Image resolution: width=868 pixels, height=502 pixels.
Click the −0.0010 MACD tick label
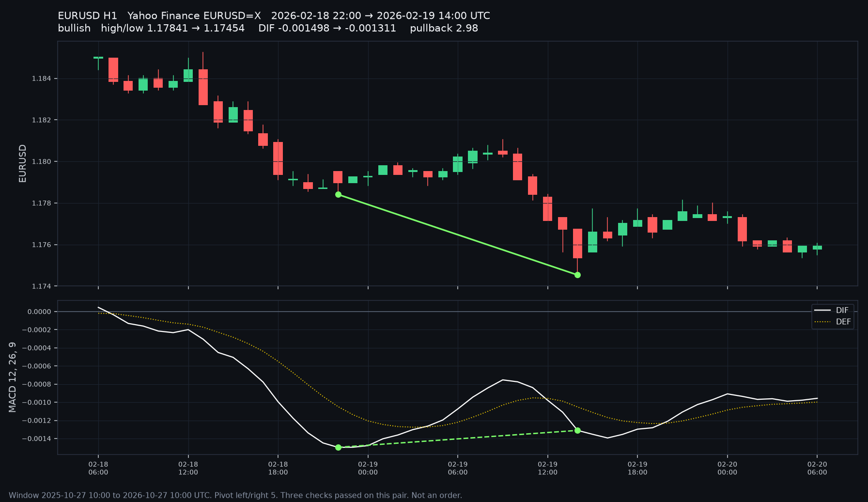(36, 403)
